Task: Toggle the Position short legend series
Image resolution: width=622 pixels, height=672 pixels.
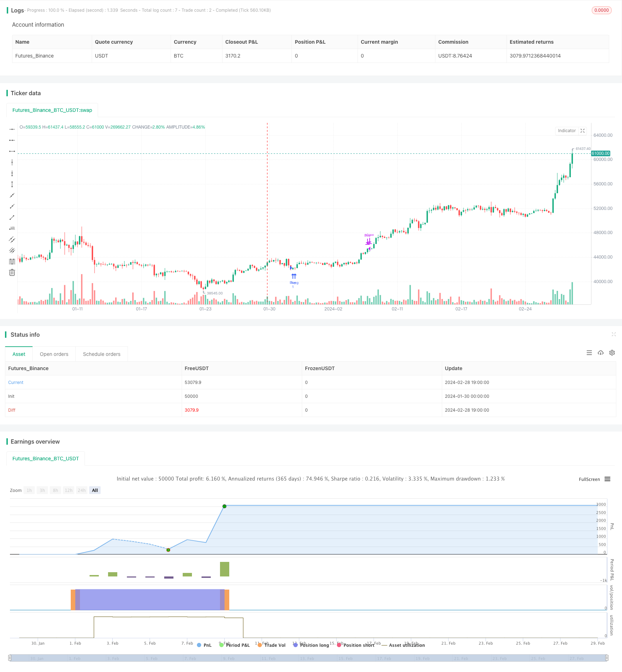Action: pos(356,645)
